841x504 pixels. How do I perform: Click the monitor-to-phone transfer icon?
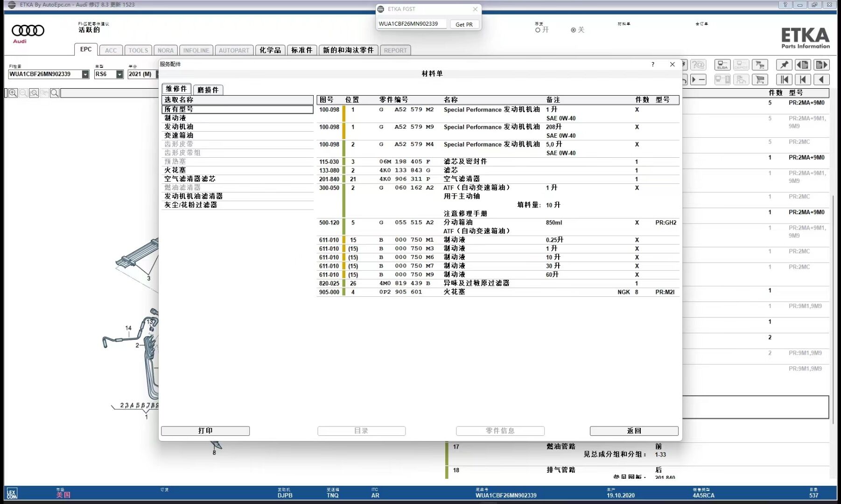722,80
